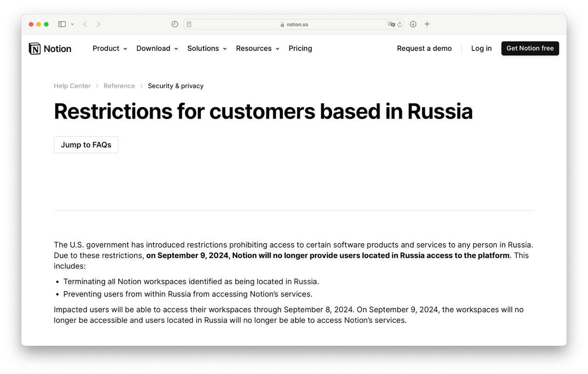This screenshot has height=374, width=588.
Task: Click the Notion logo icon
Action: click(x=34, y=48)
